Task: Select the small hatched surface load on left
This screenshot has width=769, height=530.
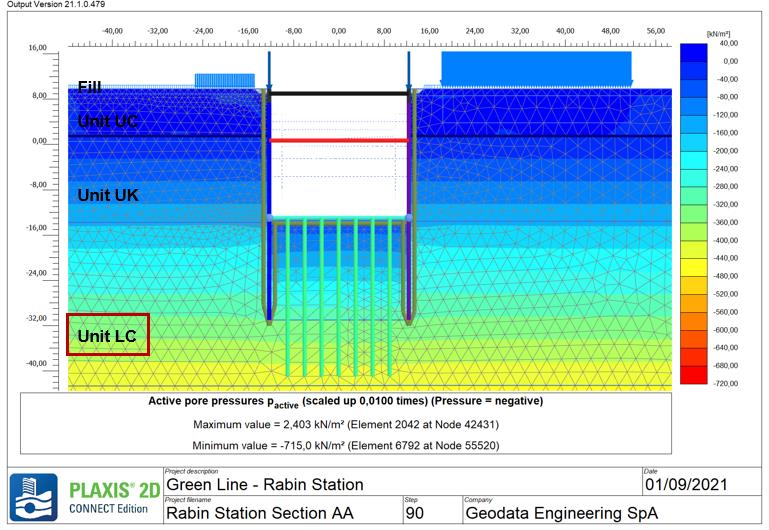Action: click(x=218, y=80)
